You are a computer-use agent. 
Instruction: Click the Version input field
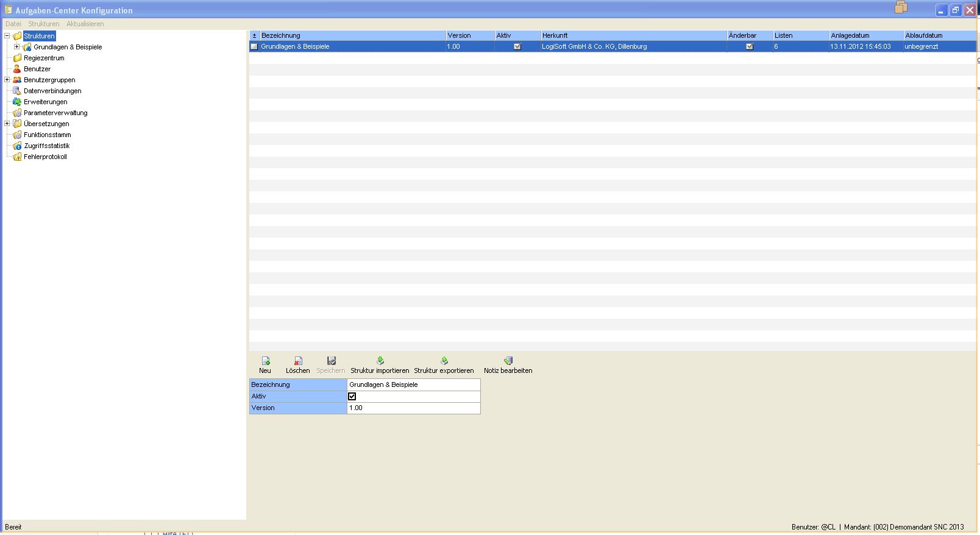pyautogui.click(x=413, y=408)
